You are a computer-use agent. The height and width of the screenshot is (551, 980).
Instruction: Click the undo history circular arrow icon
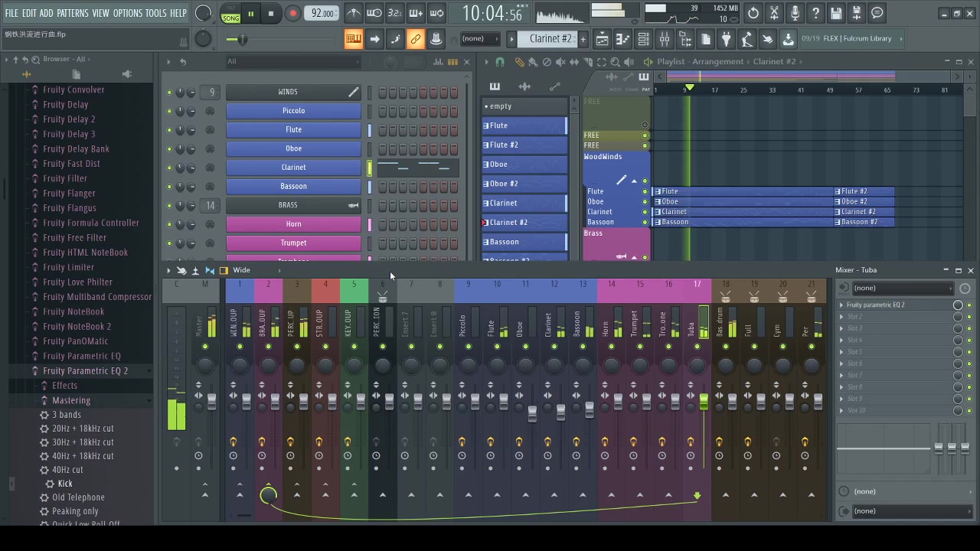[x=753, y=13]
